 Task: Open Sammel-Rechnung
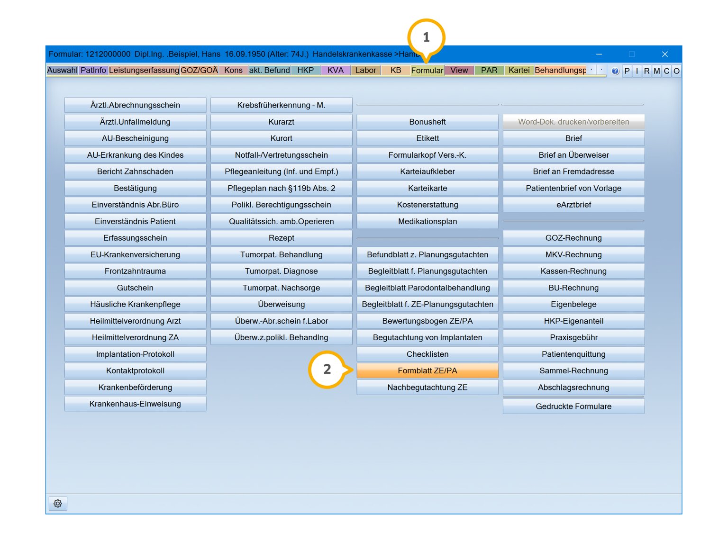(573, 370)
